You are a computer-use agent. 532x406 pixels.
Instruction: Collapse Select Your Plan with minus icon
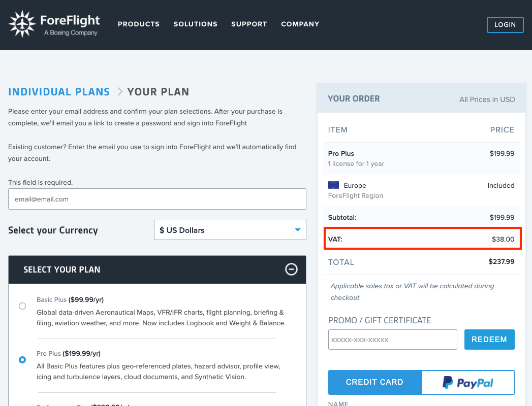291,269
